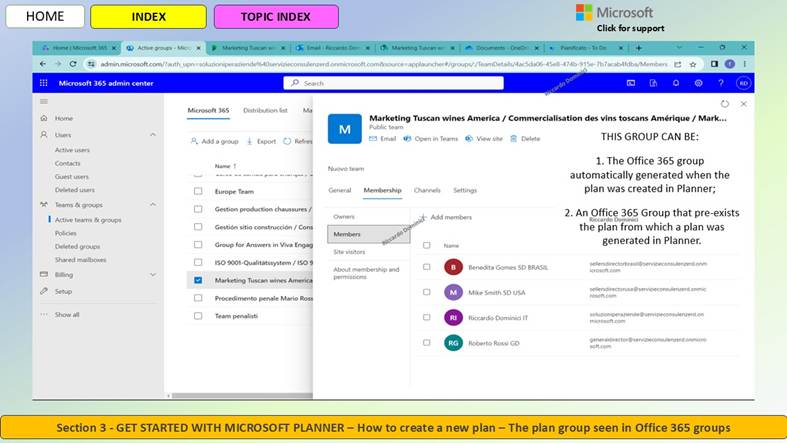Switch to the General tab

(340, 190)
